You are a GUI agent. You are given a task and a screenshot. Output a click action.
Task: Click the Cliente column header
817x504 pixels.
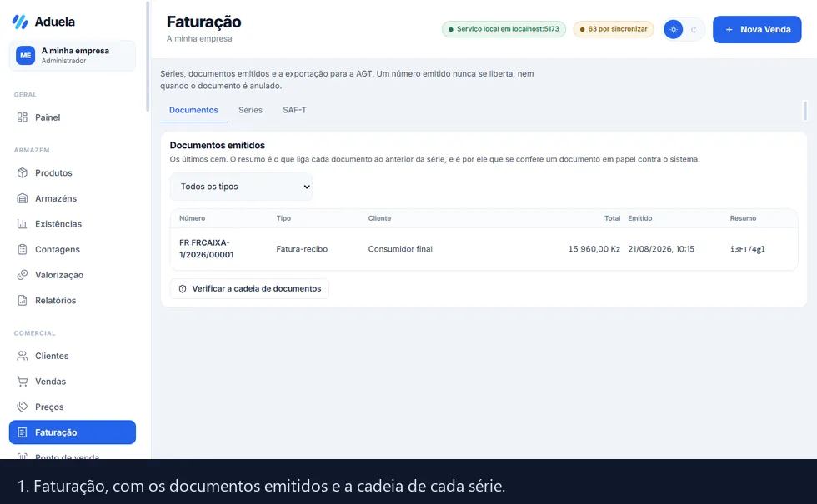point(379,218)
